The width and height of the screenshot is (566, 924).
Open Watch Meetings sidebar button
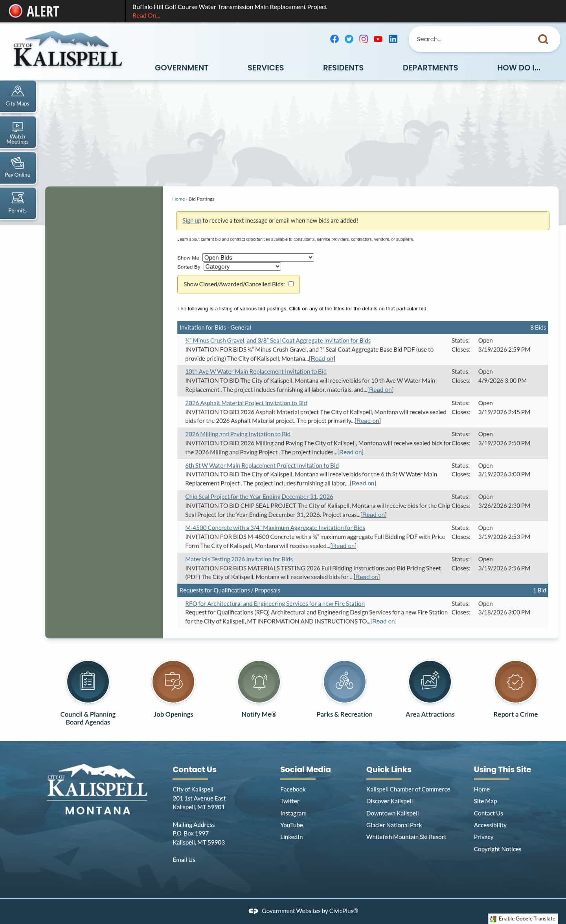tap(17, 132)
